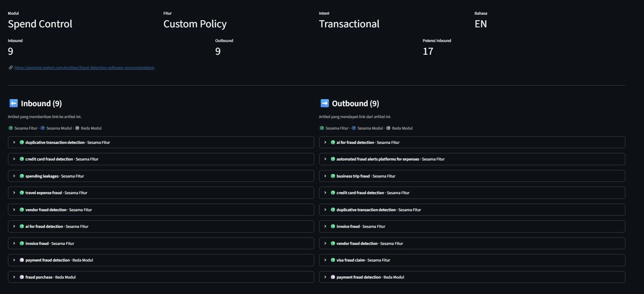This screenshot has width=644, height=294.
Task: Expand inbound duplicative transaction detection row chevron
Action: point(14,142)
